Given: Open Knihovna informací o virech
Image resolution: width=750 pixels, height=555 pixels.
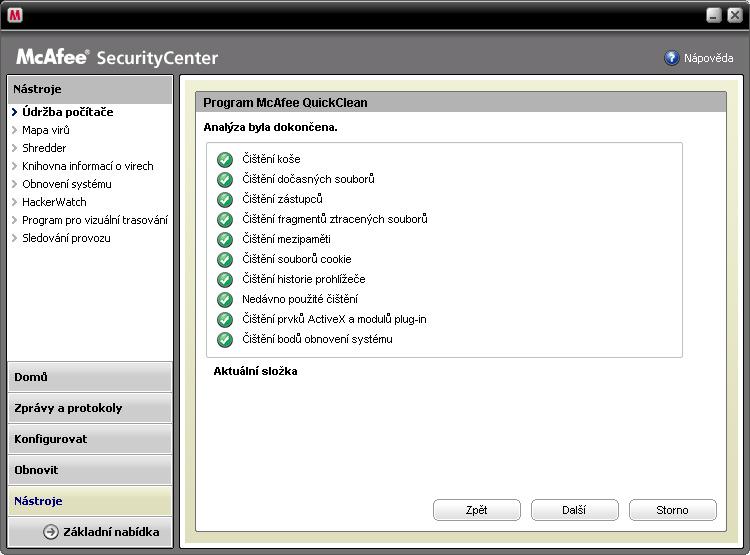Looking at the screenshot, I should point(88,166).
